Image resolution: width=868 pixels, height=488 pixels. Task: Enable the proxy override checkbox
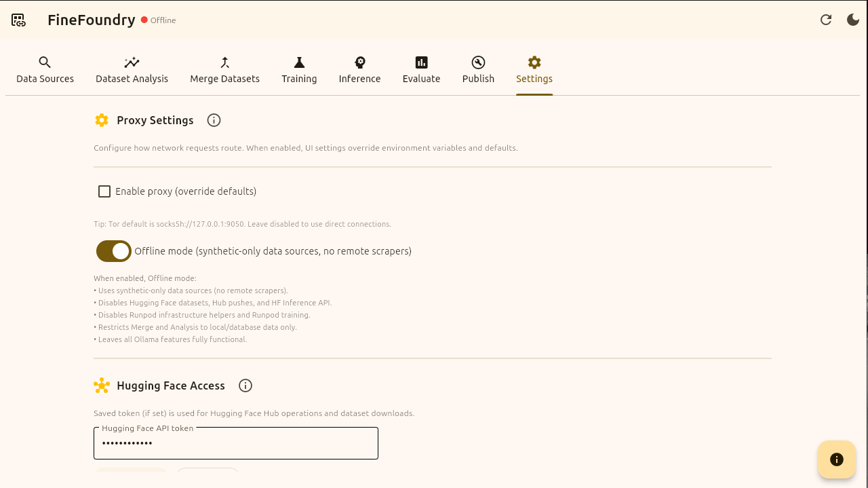104,191
